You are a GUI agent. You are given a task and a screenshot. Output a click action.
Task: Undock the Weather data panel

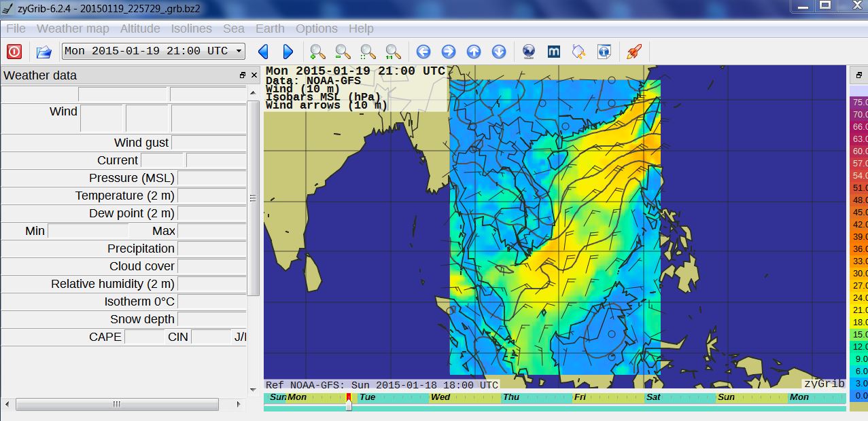point(242,75)
